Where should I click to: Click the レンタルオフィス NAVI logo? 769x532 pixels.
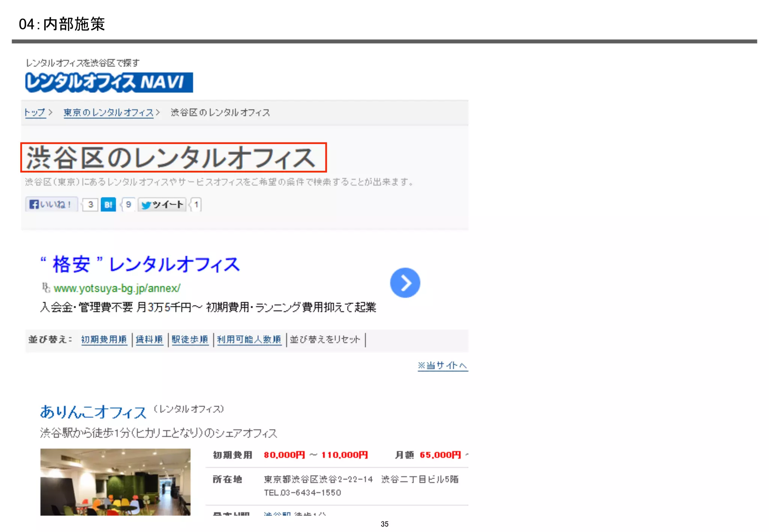109,83
